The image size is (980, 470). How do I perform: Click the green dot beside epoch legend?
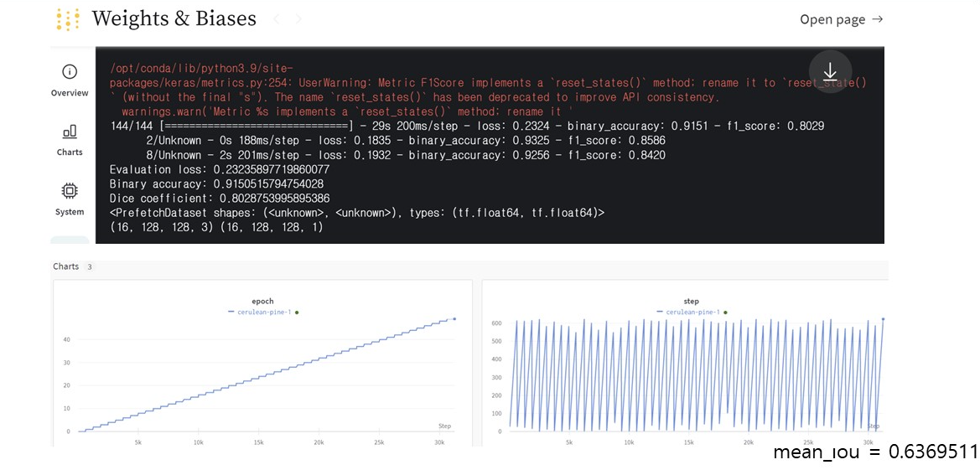tap(296, 312)
